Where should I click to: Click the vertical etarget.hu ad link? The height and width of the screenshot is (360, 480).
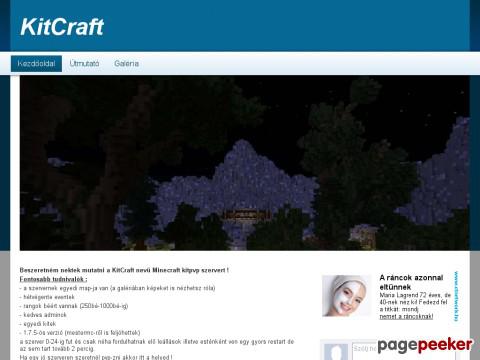(456, 296)
